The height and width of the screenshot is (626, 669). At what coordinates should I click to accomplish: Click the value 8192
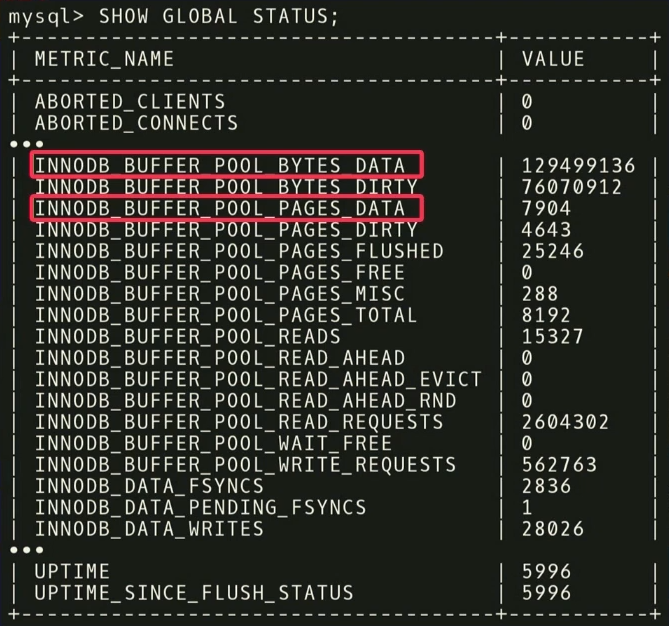click(546, 315)
